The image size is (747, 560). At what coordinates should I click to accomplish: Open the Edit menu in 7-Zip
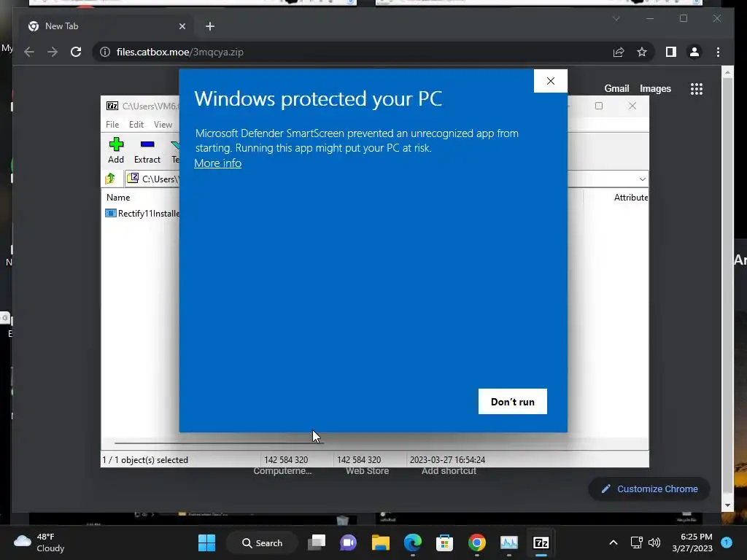[136, 124]
